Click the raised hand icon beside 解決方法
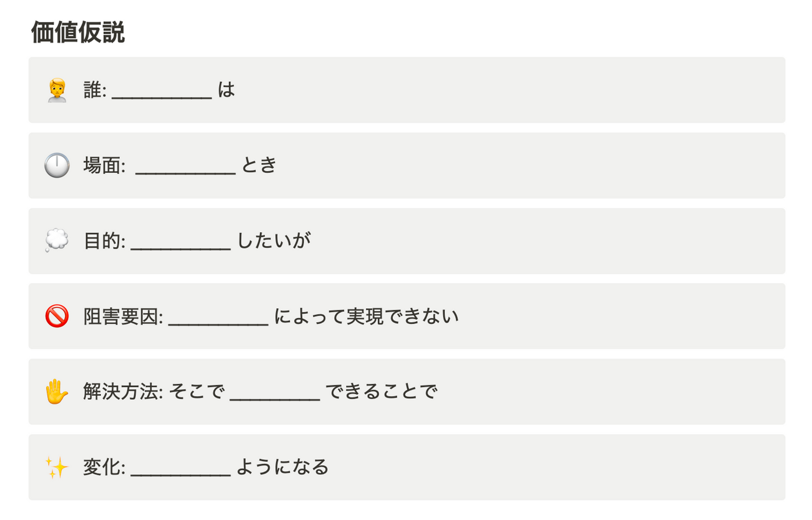 (57, 392)
